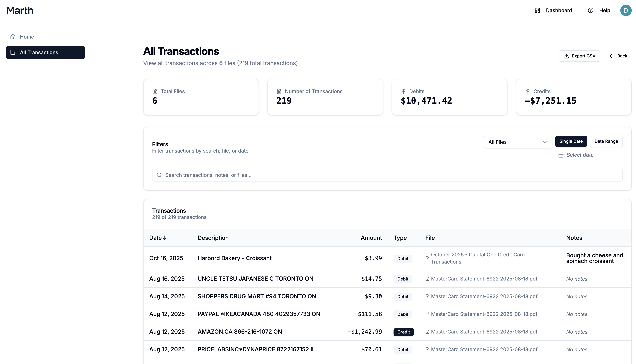Select All Transactions in the sidebar

[39, 52]
